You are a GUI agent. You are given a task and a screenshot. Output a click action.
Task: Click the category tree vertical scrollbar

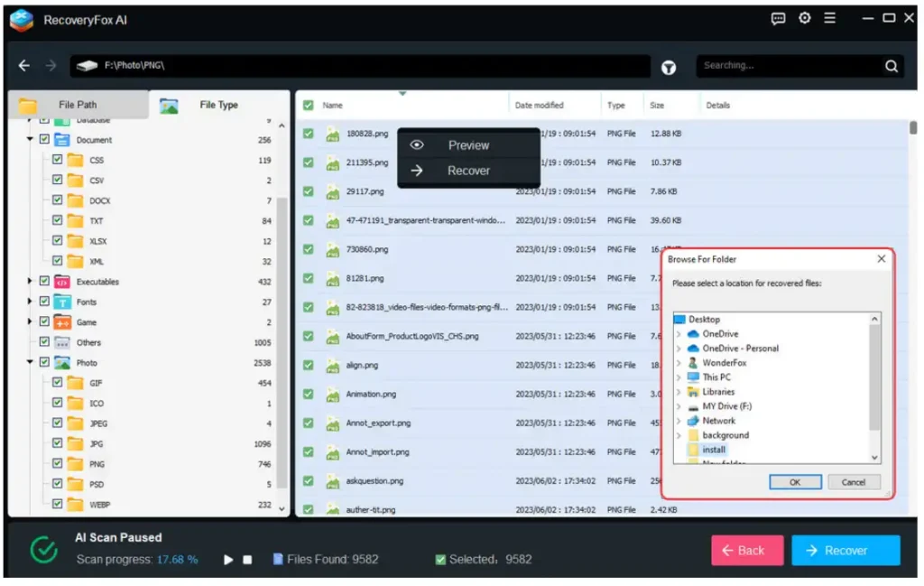(x=282, y=342)
